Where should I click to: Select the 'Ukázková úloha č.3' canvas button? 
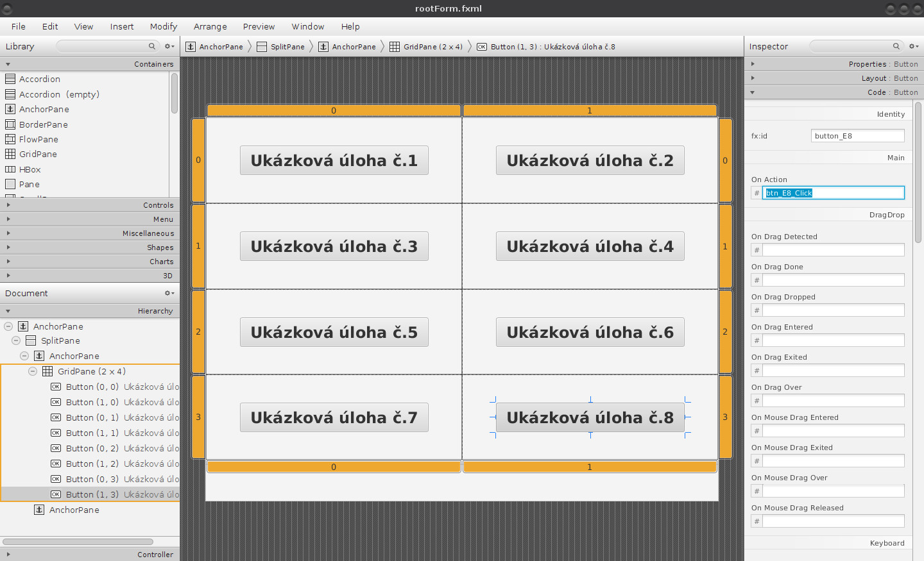(334, 246)
